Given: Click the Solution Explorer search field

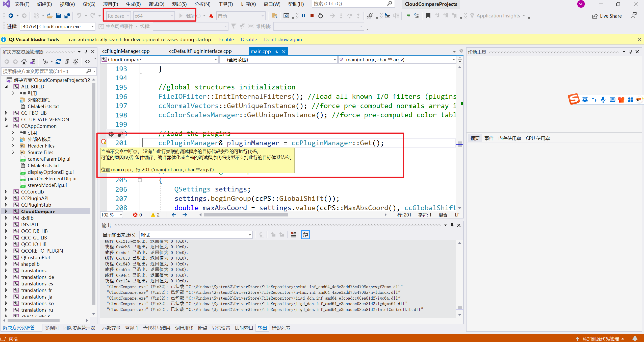Looking at the screenshot, I should pyautogui.click(x=49, y=71).
